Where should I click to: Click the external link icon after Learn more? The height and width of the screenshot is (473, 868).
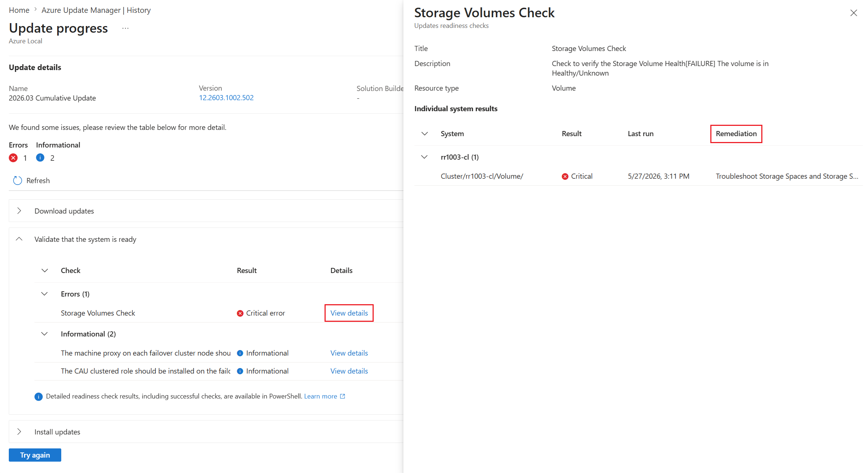point(343,396)
